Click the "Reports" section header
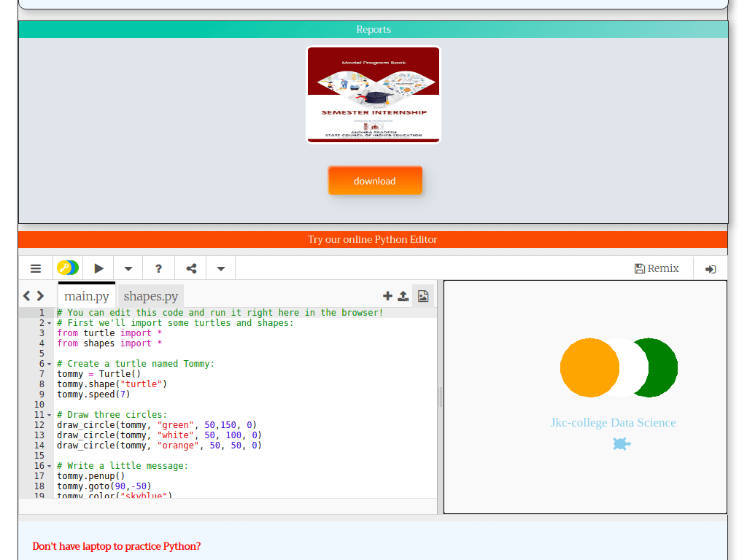Image resolution: width=747 pixels, height=560 pixels. [373, 29]
